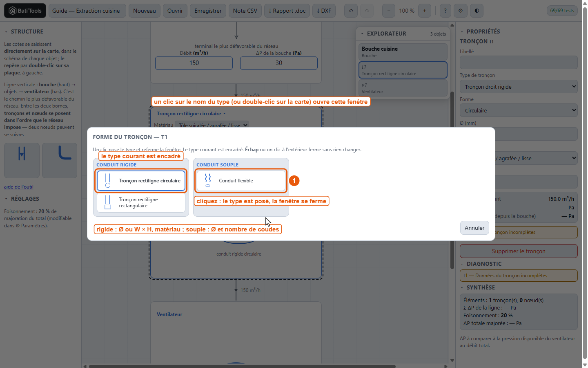Undo the last action in toolbar

click(351, 11)
